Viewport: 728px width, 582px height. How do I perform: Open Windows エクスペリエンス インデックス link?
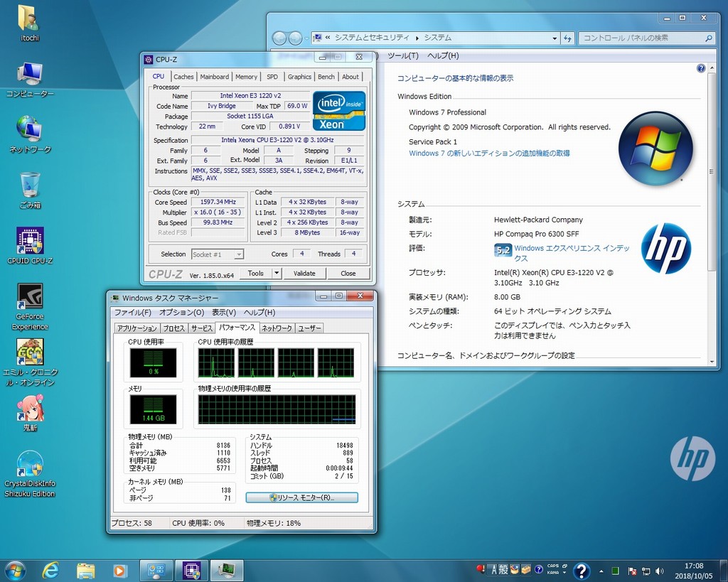click(572, 253)
